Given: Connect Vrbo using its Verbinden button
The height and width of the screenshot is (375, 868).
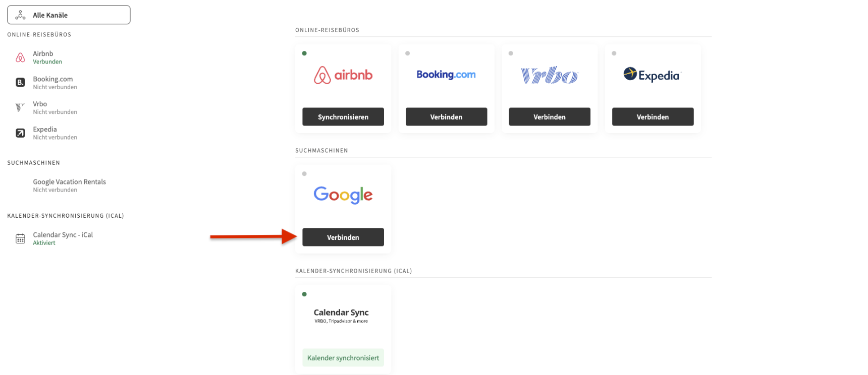Looking at the screenshot, I should [549, 117].
